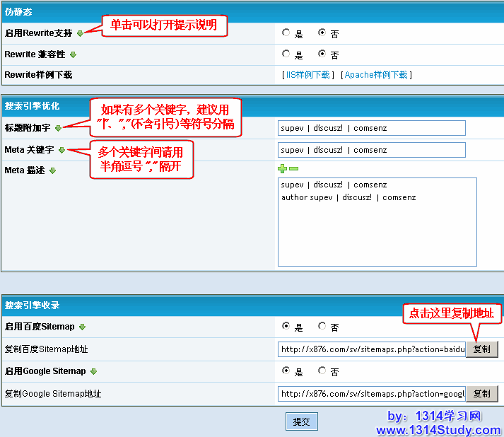Click the green minus icon above Meta description
504x437 pixels.
[294, 168]
